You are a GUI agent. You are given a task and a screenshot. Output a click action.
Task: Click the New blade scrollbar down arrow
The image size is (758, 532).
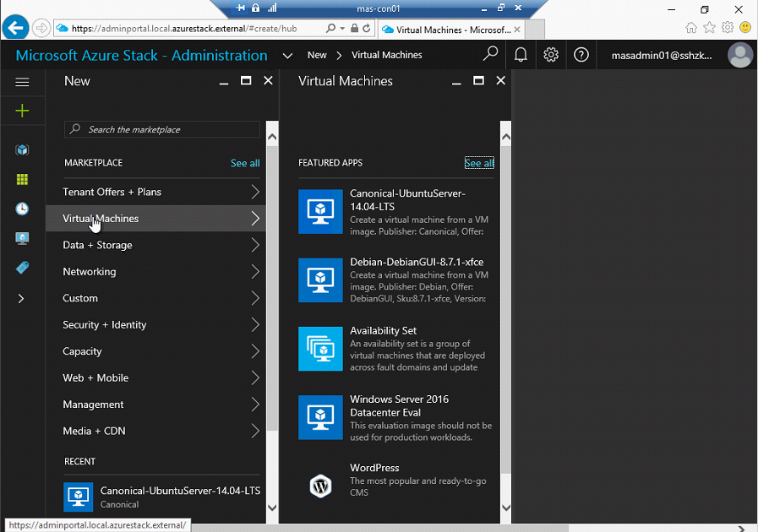272,508
